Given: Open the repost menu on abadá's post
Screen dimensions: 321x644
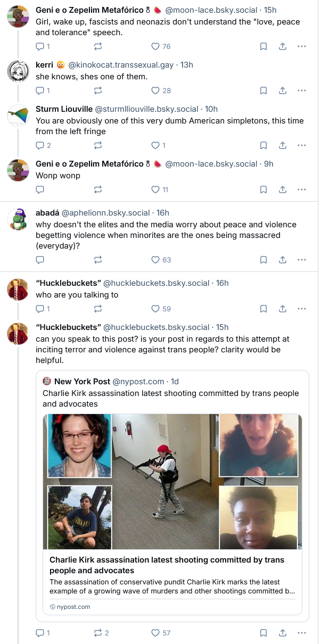Looking at the screenshot, I should click(98, 260).
